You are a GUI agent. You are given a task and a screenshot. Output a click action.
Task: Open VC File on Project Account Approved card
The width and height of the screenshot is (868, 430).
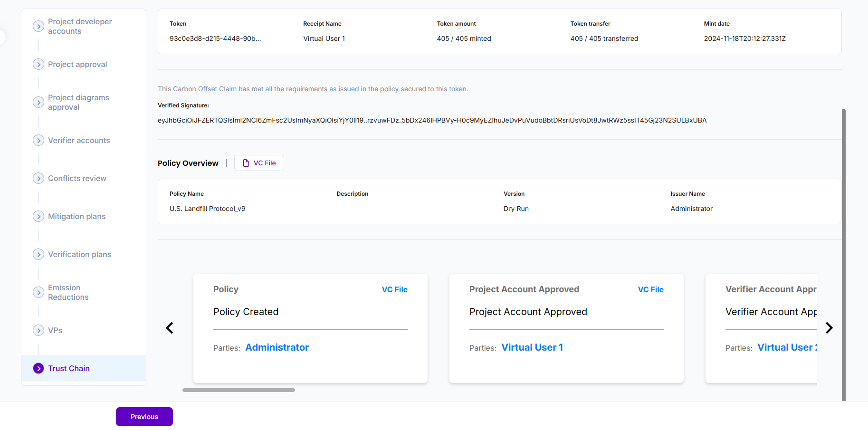pos(650,289)
